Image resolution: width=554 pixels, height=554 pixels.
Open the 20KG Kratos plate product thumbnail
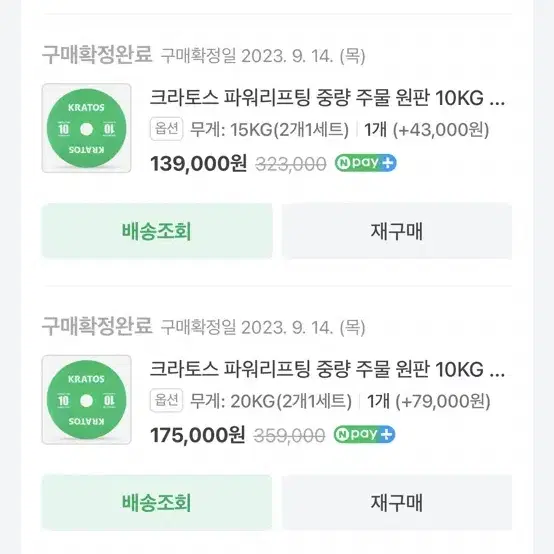pos(87,400)
